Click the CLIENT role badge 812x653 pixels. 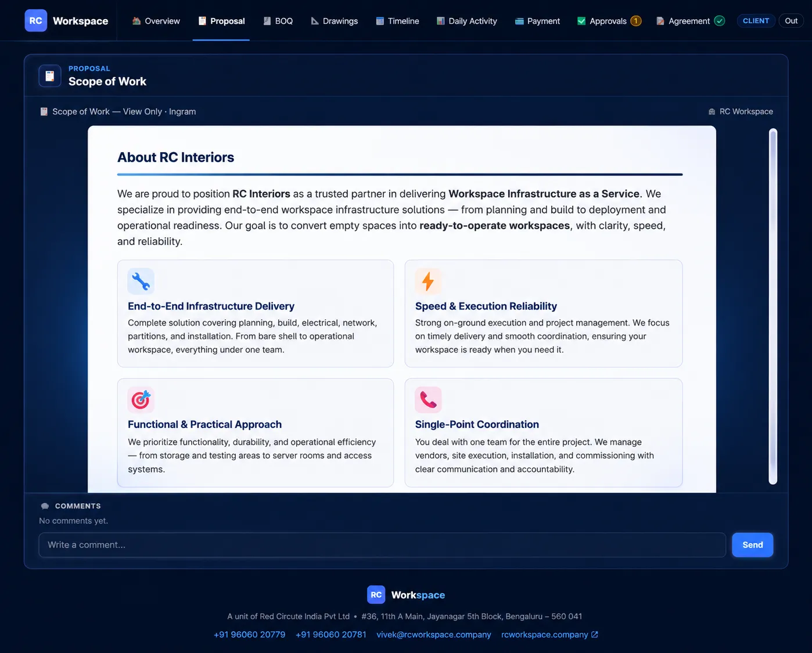(x=756, y=21)
